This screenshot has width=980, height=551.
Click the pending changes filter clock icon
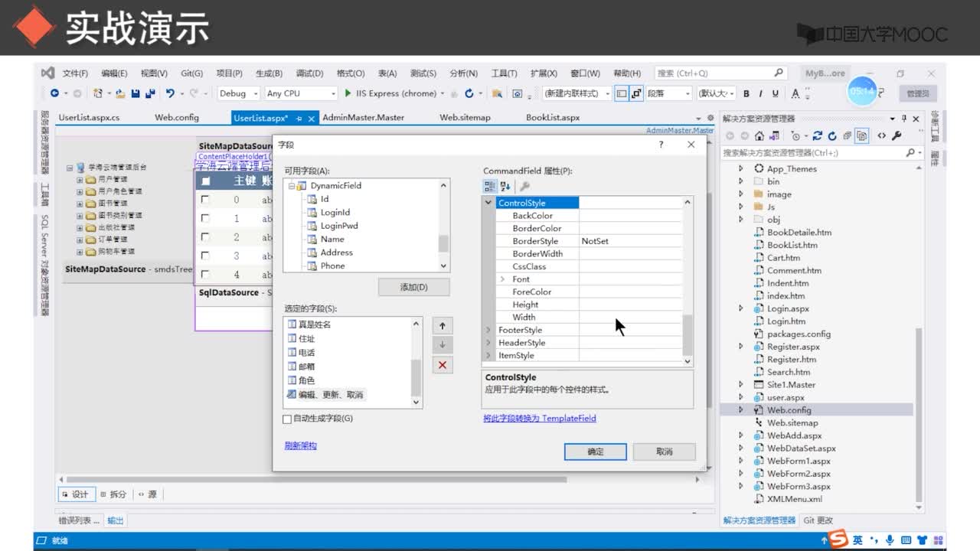(796, 135)
